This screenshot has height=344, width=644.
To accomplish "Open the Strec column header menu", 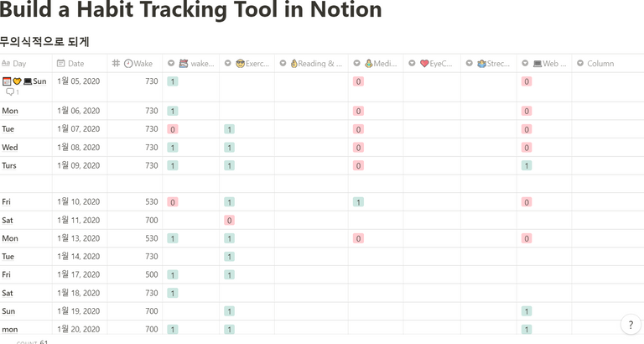I will point(489,63).
